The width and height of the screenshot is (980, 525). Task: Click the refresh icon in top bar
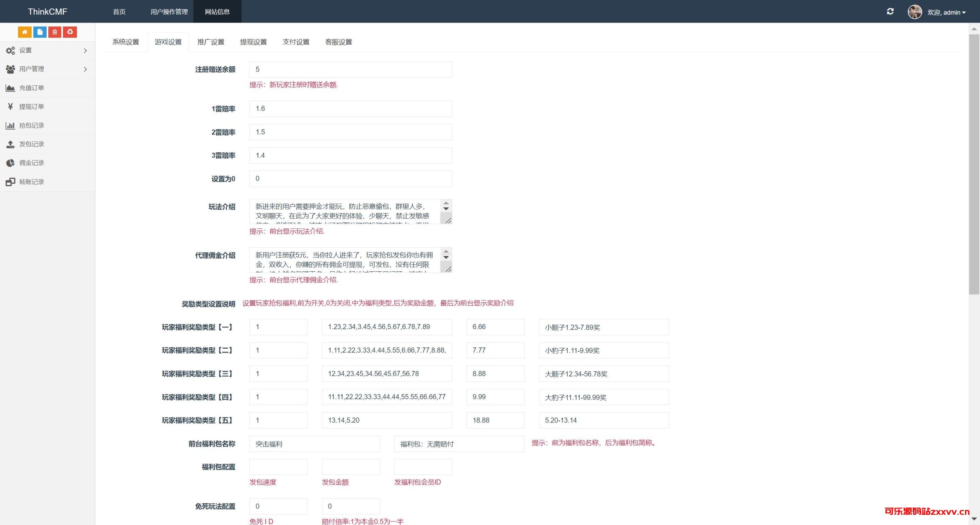click(x=890, y=11)
